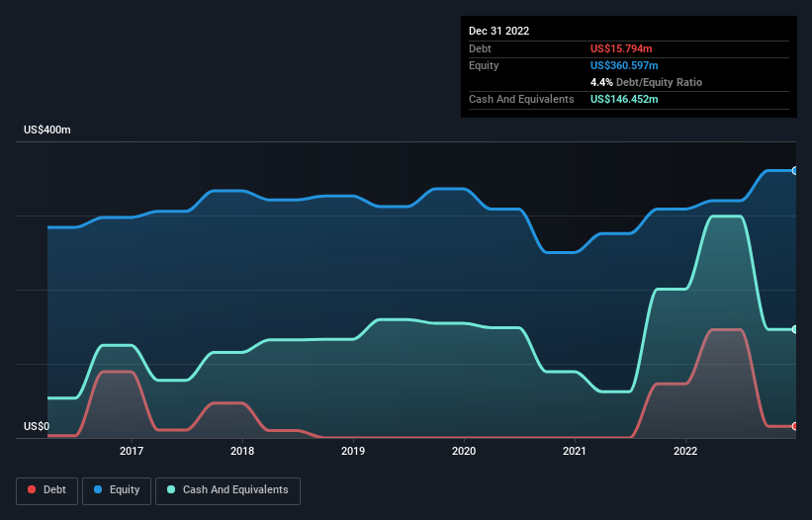Select the red Debt endpoint marker at Dec 2022

point(795,426)
